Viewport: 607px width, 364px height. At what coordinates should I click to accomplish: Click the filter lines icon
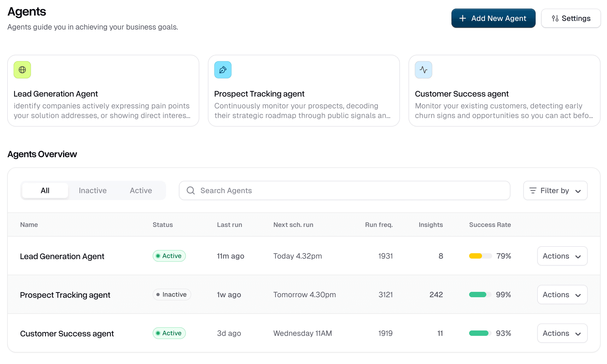click(x=533, y=190)
